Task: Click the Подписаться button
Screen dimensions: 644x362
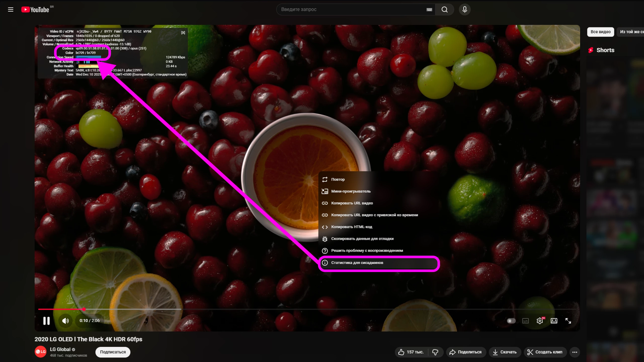Action: point(113,352)
